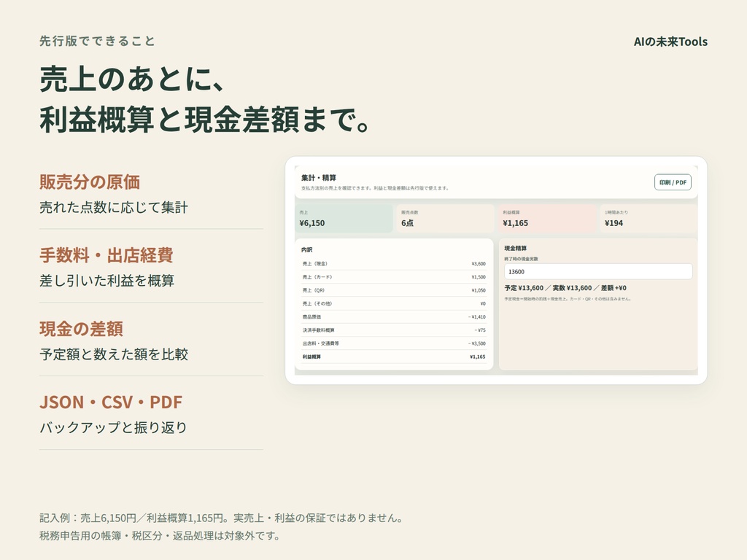747x560 pixels.
Task: Click the 差し引いた利益を概算 description
Action: [x=107, y=281]
